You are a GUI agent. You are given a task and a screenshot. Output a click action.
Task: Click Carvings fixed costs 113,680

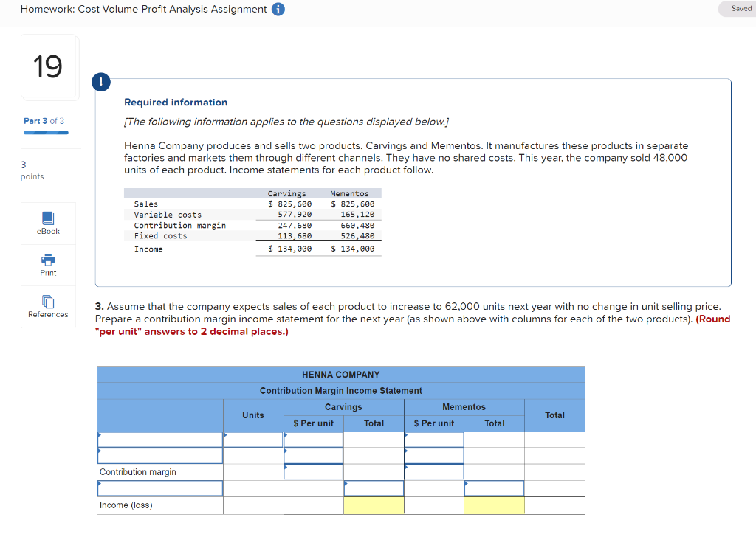295,235
